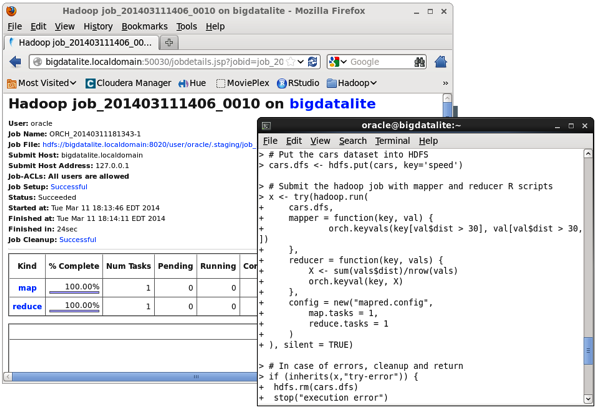600x412 pixels.
Task: Open the Firefox Bookmarks menu
Action: pos(144,26)
